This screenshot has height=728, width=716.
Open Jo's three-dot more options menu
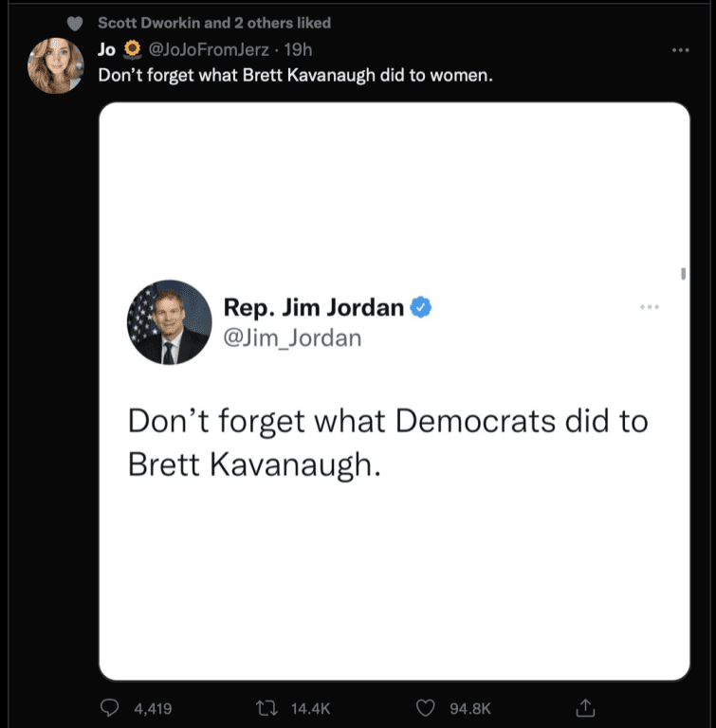[680, 49]
